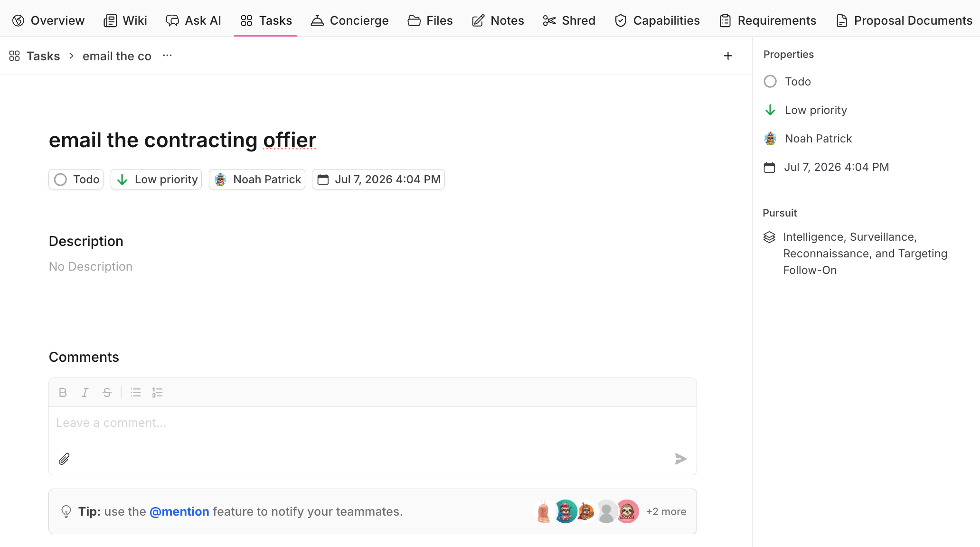Viewport: 980px width, 547px height.
Task: Click the No Description placeholder
Action: point(91,266)
